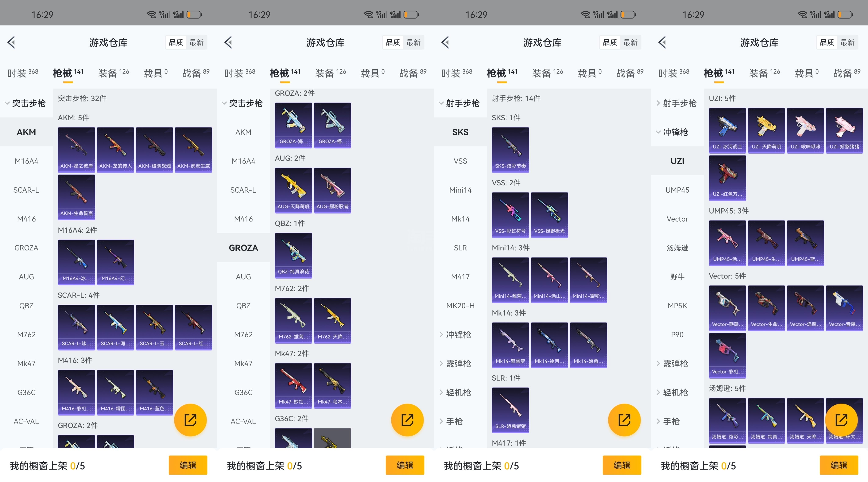This screenshot has height=482, width=868.
Task: Open the UMP45-涂 skin thumbnail
Action: tap(728, 243)
